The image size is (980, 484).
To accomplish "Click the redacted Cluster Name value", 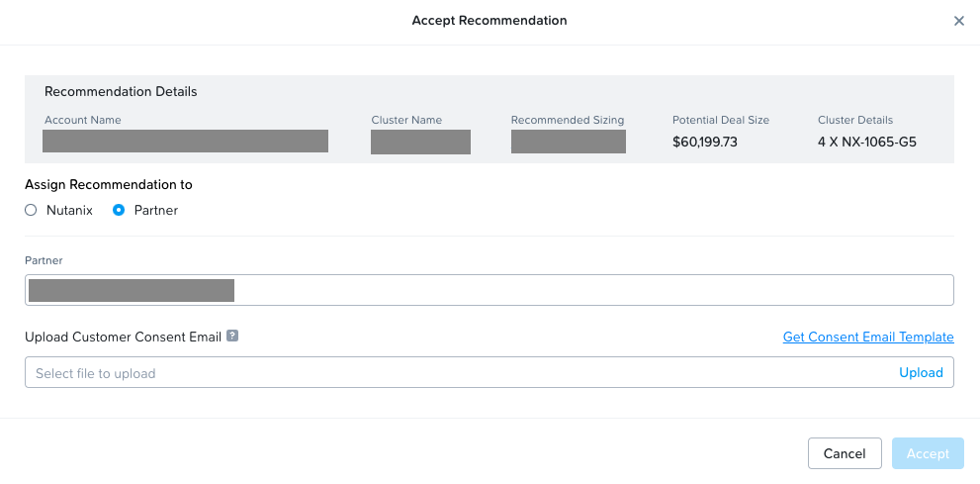I will 420,142.
